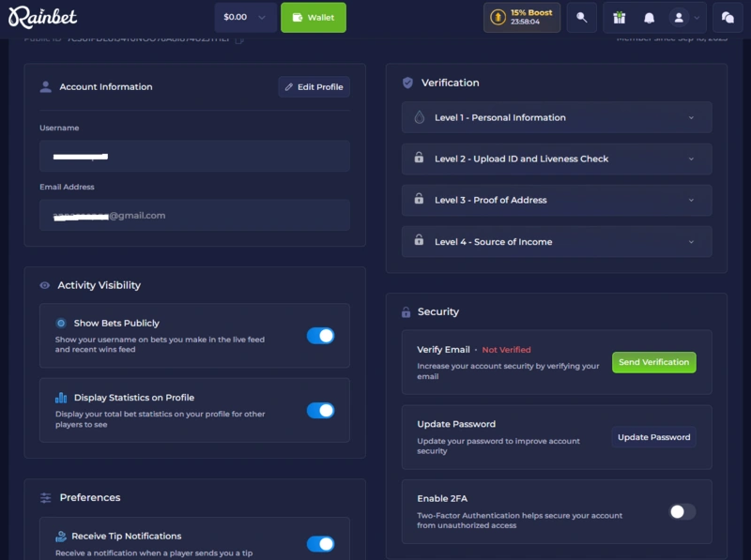
Task: Open Level 4 - Source of Income
Action: (x=556, y=241)
